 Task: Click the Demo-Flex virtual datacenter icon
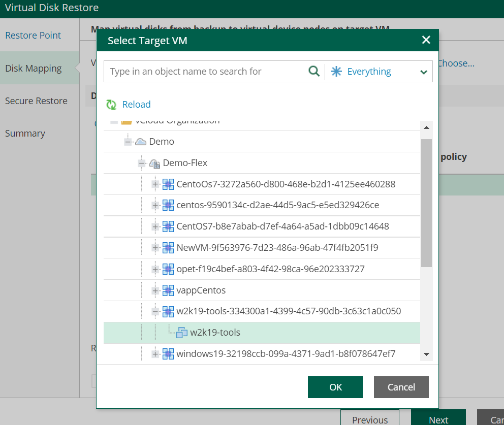tap(154, 164)
